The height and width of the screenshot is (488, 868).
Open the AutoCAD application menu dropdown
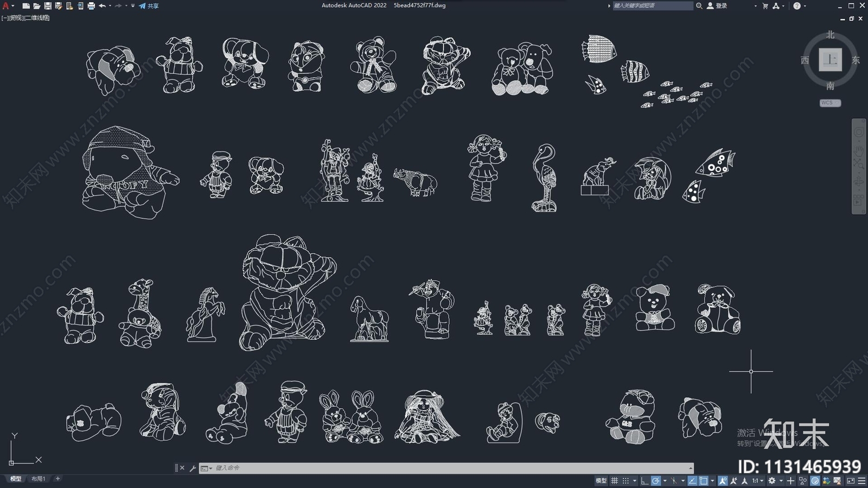7,6
